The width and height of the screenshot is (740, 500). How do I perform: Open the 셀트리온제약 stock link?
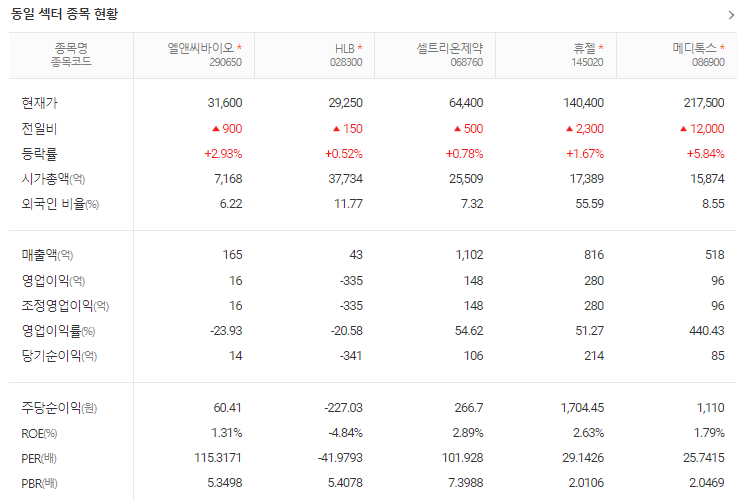[x=449, y=48]
